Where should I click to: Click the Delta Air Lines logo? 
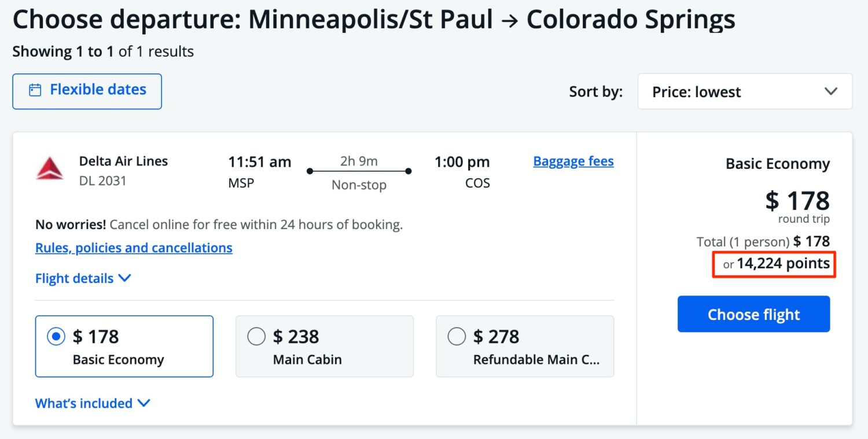click(50, 170)
